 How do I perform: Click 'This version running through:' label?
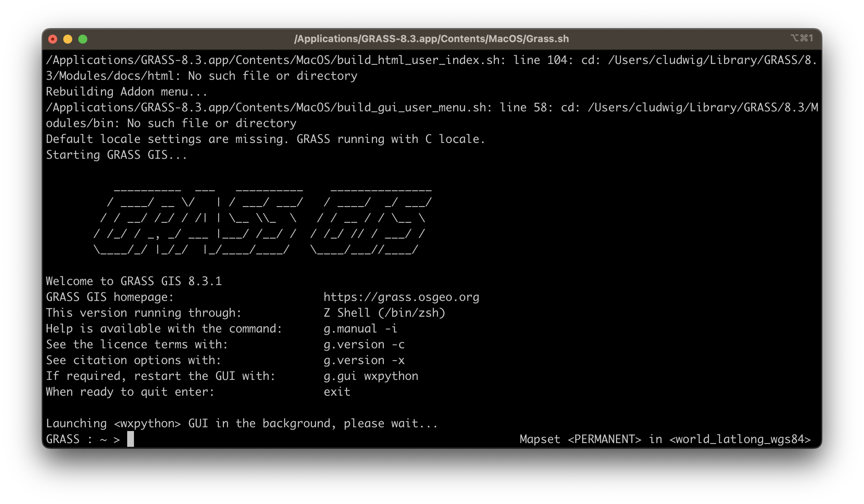pos(143,313)
